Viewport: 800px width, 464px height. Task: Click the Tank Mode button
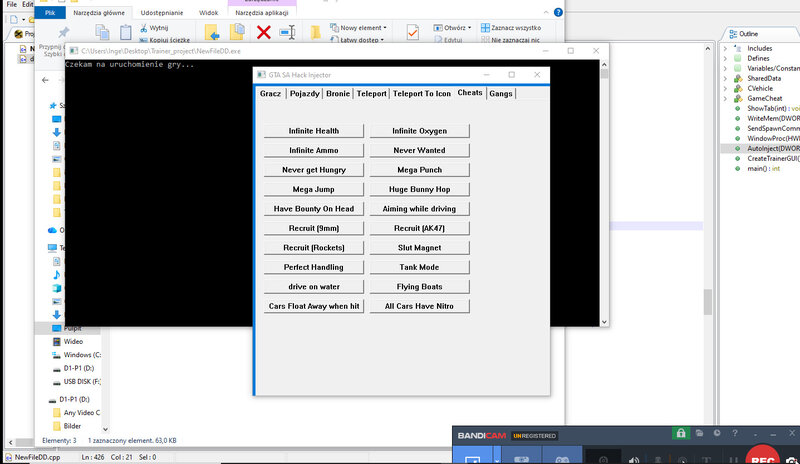[x=419, y=267]
